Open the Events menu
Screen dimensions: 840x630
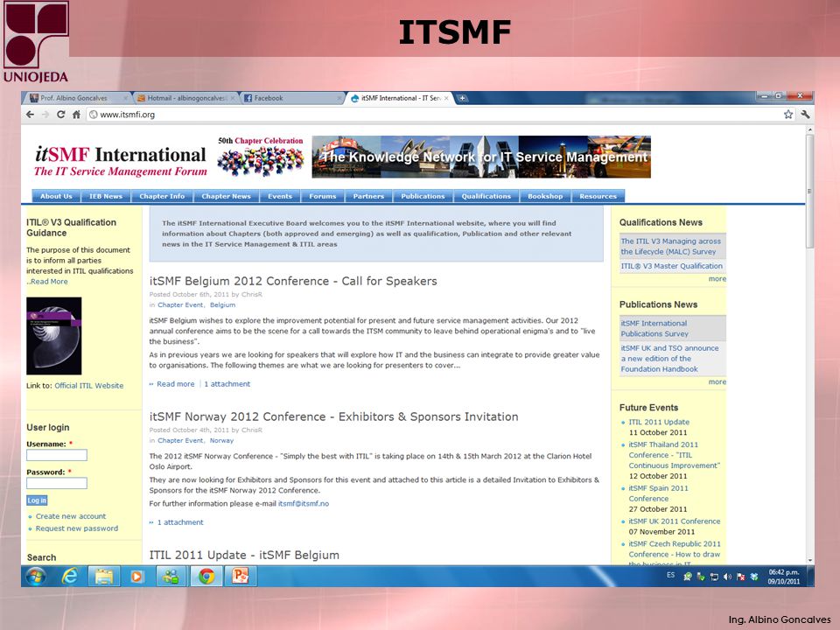[280, 196]
